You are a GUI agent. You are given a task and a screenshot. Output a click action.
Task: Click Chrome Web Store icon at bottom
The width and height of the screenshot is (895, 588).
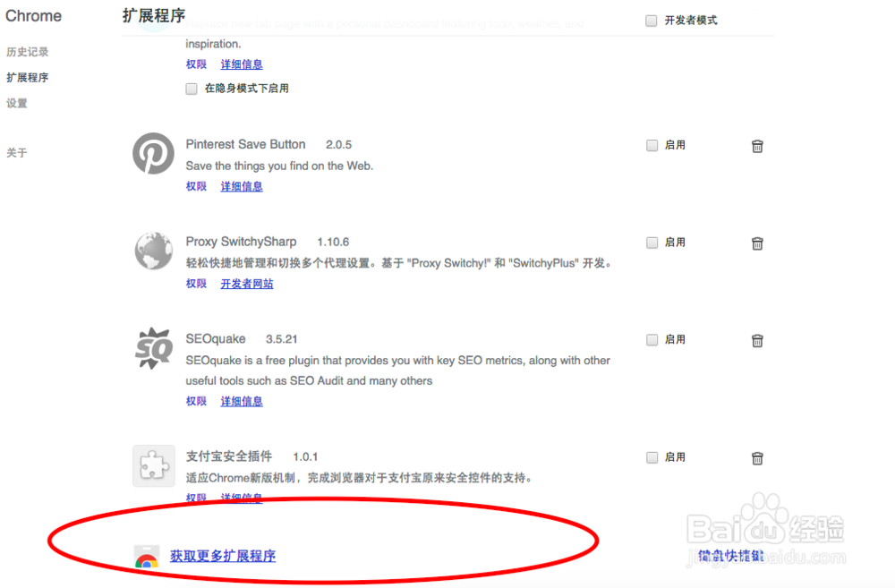click(147, 556)
